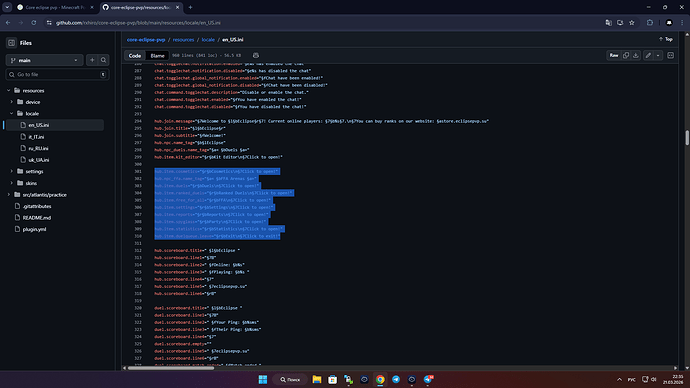The image size is (690, 388).
Task: Click the language indicator in system tray
Action: 631,380
